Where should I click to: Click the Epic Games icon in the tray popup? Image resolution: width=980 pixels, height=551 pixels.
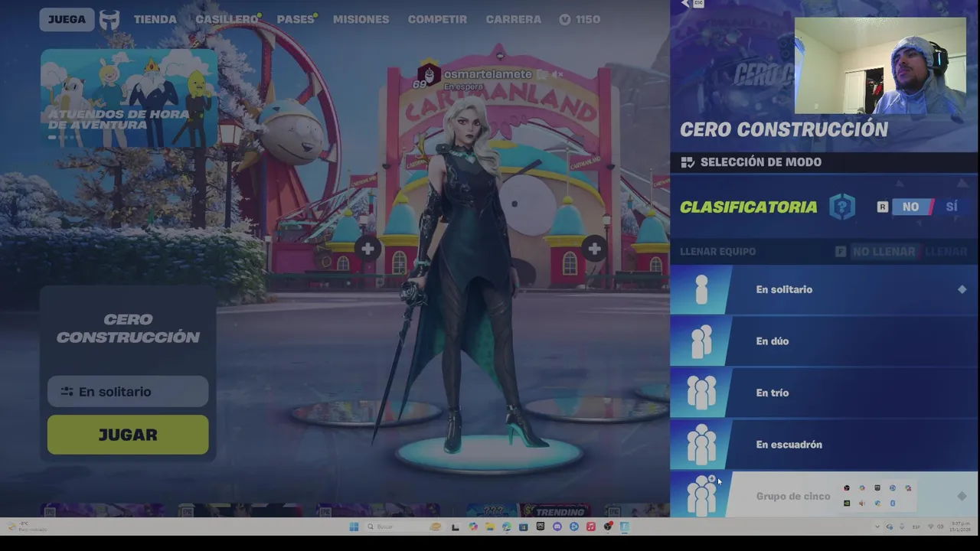pos(877,487)
